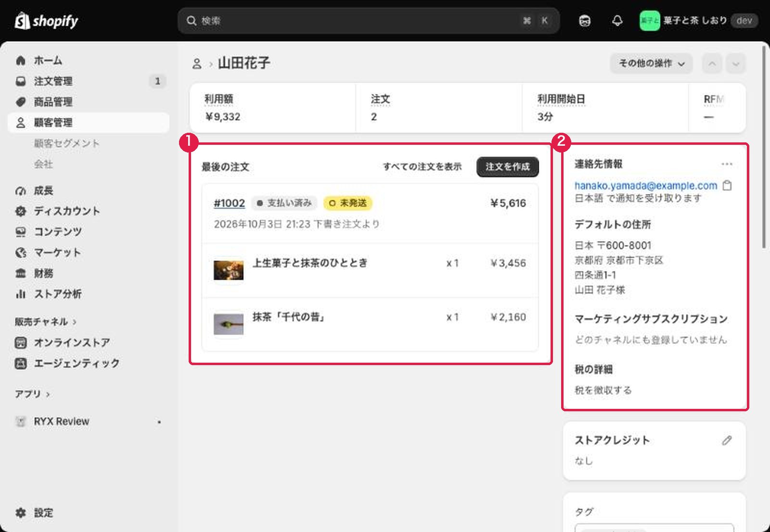Click the マーケット globe icon
This screenshot has width=770, height=532.
pyautogui.click(x=21, y=253)
